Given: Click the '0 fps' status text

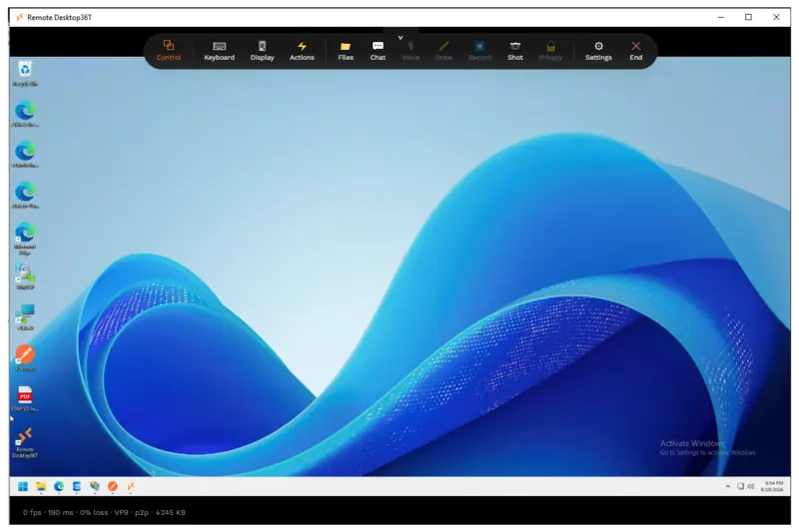Looking at the screenshot, I should pos(32,513).
